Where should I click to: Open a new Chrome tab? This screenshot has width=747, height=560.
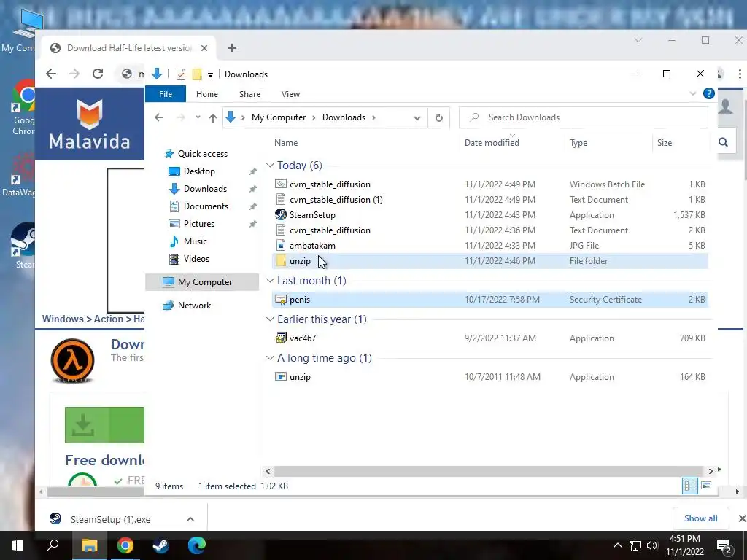click(x=231, y=48)
